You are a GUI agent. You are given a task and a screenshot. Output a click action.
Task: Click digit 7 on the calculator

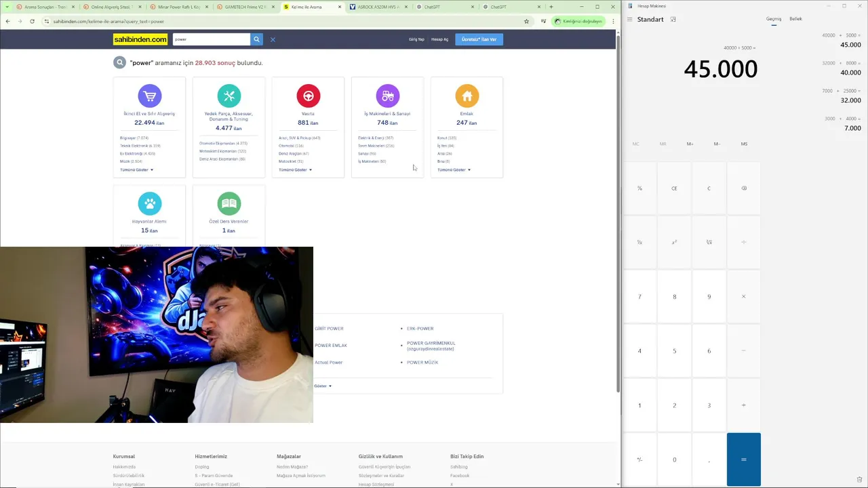639,296
